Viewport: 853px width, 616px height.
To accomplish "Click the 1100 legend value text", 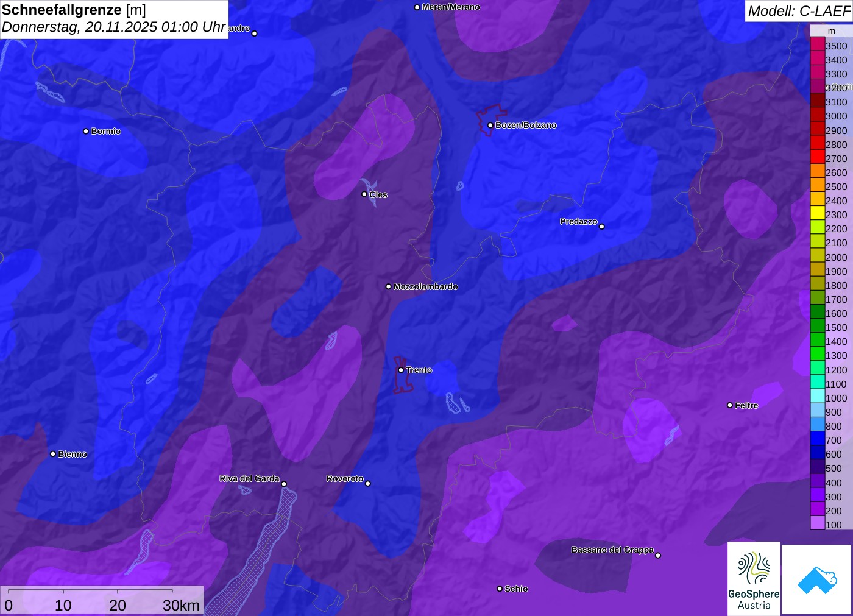I will coord(837,384).
